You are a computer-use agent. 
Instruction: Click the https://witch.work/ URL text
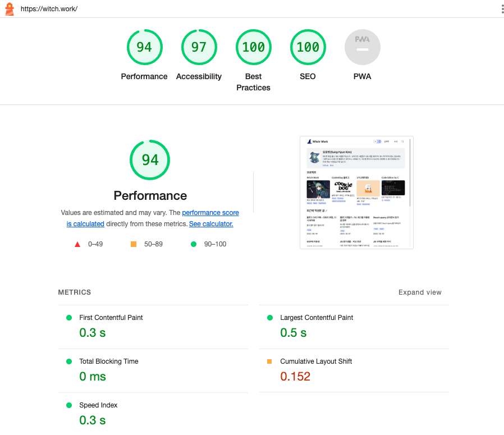[x=49, y=9]
